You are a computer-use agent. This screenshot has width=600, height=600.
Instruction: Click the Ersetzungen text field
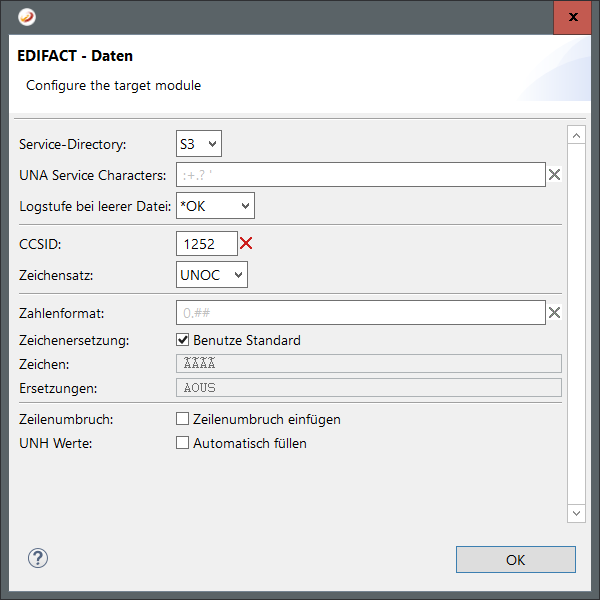[x=368, y=387]
